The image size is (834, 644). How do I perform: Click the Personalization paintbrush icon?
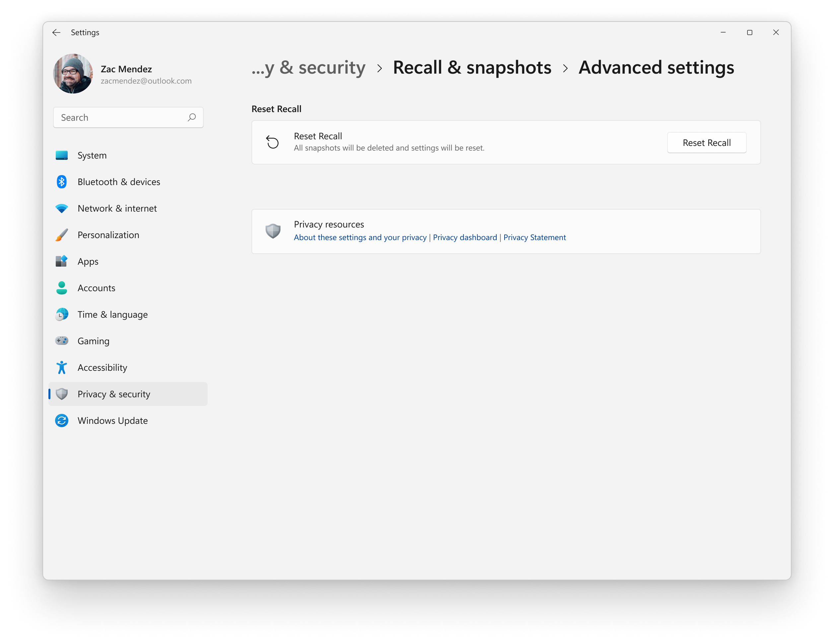click(61, 235)
